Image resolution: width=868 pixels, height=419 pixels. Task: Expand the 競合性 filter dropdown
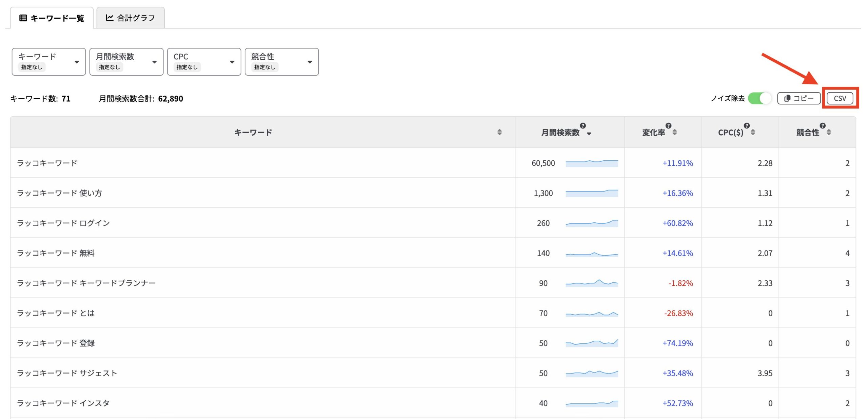281,62
